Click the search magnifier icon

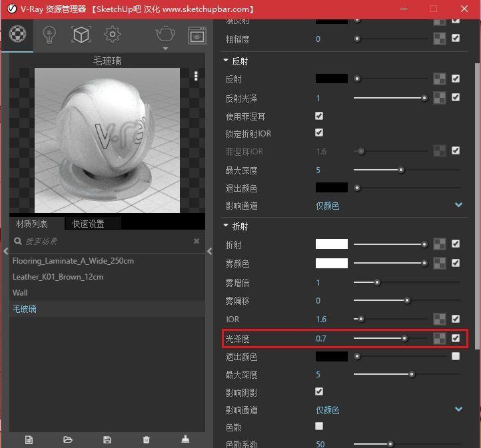click(18, 241)
